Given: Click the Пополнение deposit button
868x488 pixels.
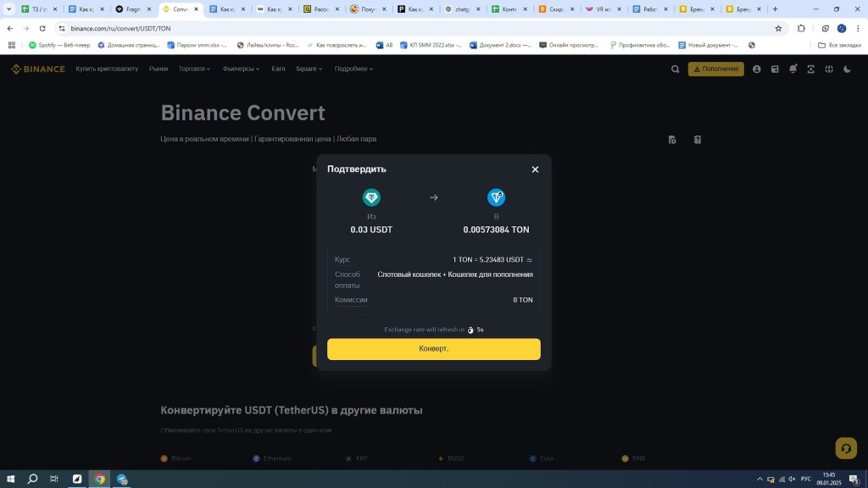Looking at the screenshot, I should 715,69.
